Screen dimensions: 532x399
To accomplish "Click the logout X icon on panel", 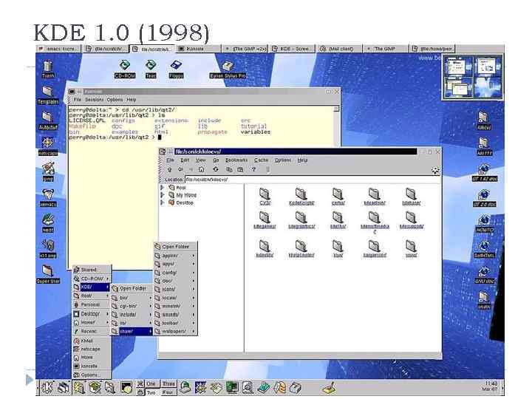I will click(140, 384).
